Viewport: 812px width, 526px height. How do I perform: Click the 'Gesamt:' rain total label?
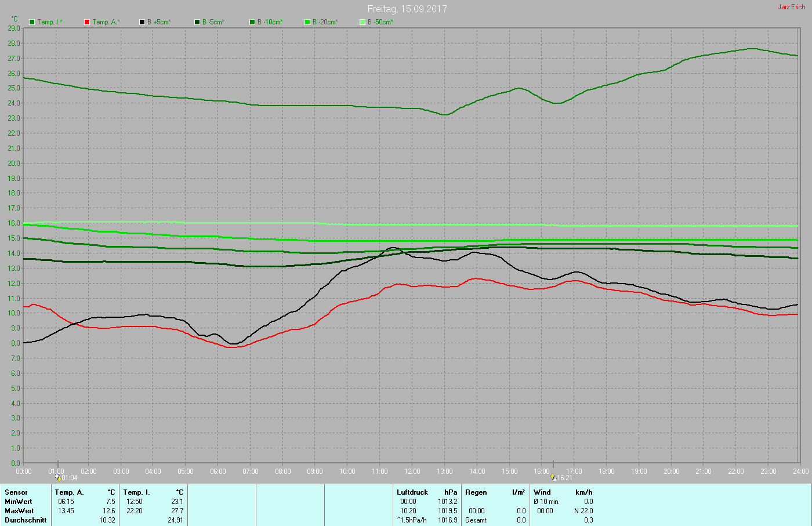click(x=476, y=520)
